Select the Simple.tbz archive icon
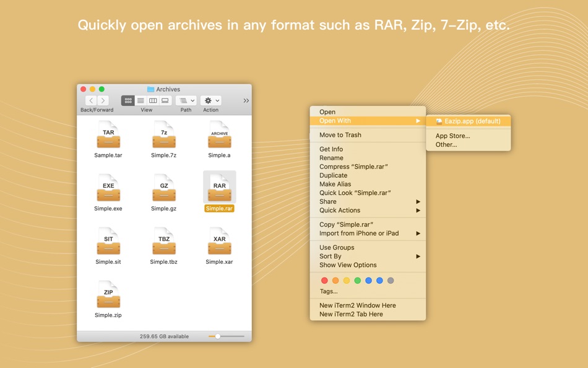588x368 pixels. (164, 241)
